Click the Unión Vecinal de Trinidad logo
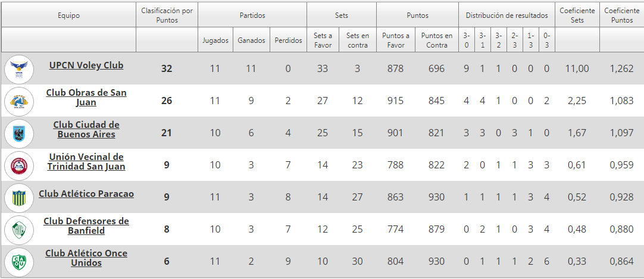Image resolution: width=644 pixels, height=279 pixels. (19, 165)
